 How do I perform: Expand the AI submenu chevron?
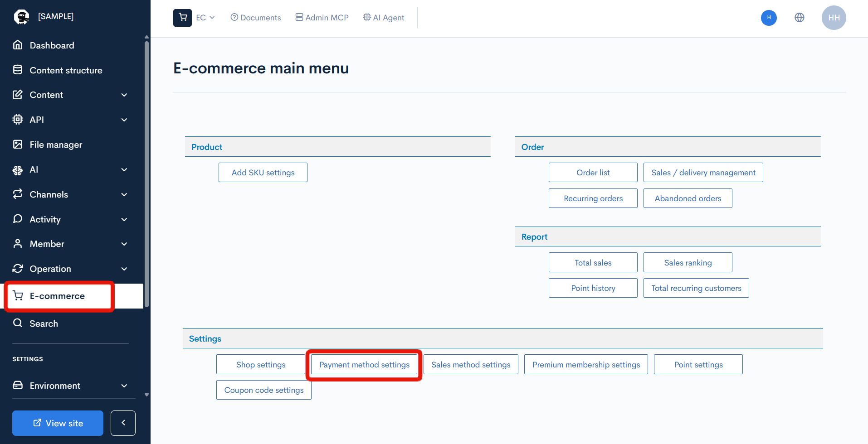(x=124, y=169)
